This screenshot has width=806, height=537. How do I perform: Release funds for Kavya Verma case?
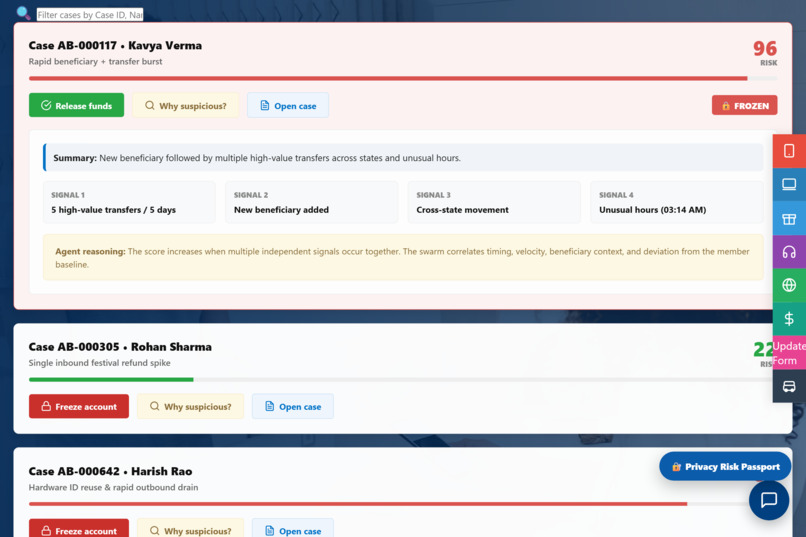pyautogui.click(x=76, y=105)
